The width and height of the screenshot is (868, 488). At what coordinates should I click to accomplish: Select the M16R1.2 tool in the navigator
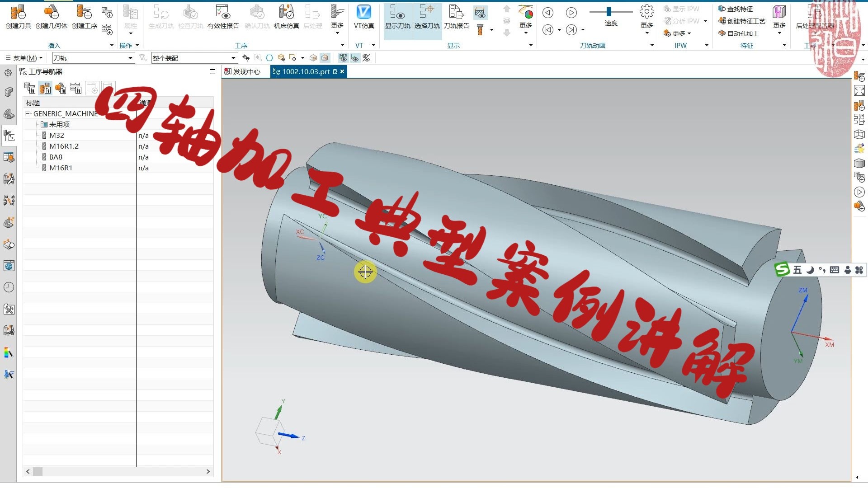[x=64, y=146]
